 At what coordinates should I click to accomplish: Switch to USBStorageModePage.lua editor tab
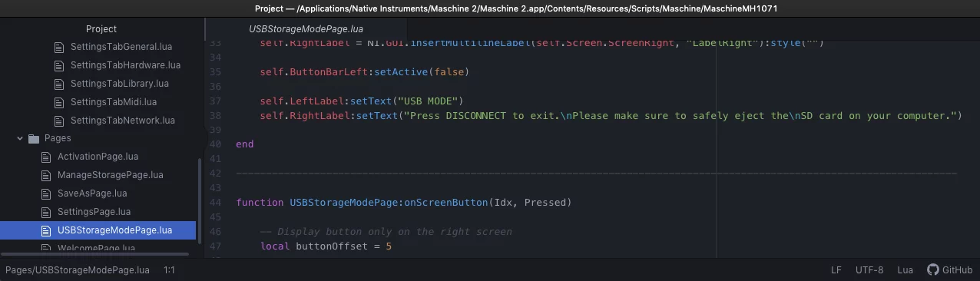point(306,29)
